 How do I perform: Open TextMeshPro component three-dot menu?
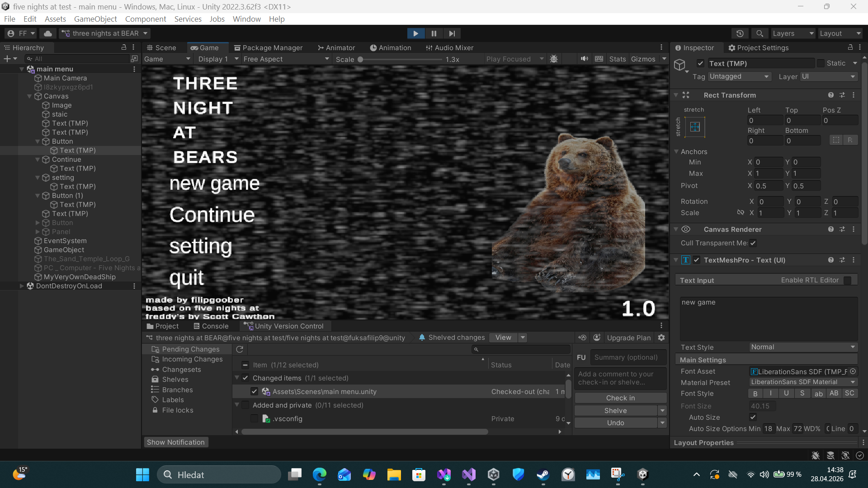[x=854, y=260]
